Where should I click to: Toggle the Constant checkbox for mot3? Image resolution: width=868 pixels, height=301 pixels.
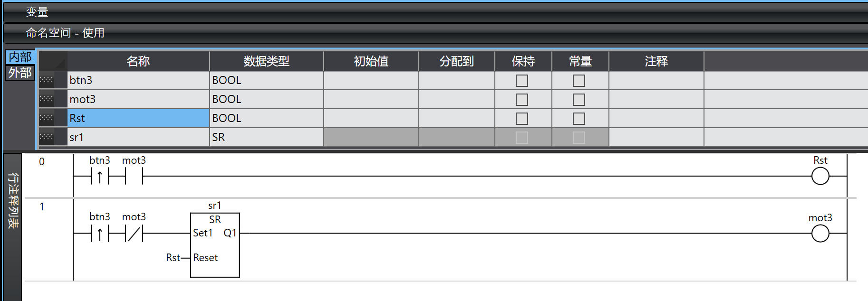[x=579, y=100]
